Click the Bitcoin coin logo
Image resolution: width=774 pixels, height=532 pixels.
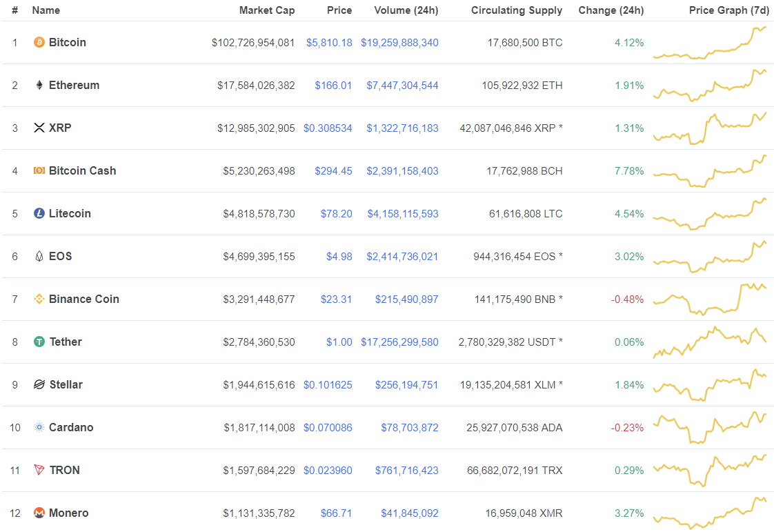pyautogui.click(x=39, y=42)
